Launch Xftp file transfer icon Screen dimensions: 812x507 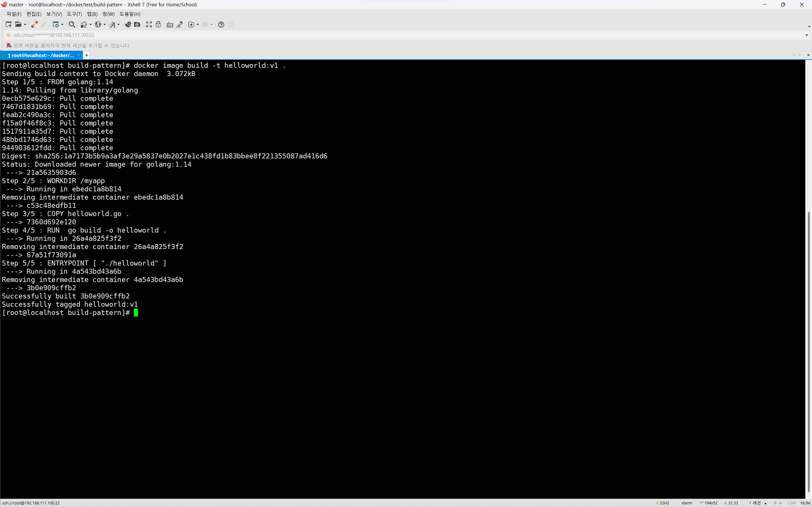tap(137, 24)
